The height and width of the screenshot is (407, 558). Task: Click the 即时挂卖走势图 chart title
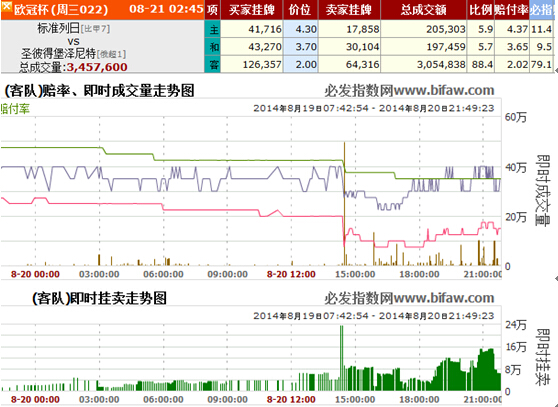coord(100,298)
